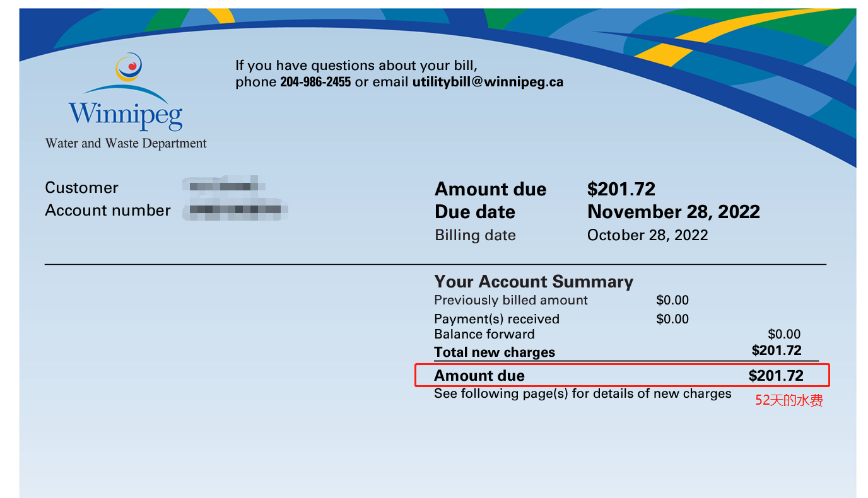
Task: Click the blue Winnipeg wordmark
Action: tap(126, 113)
